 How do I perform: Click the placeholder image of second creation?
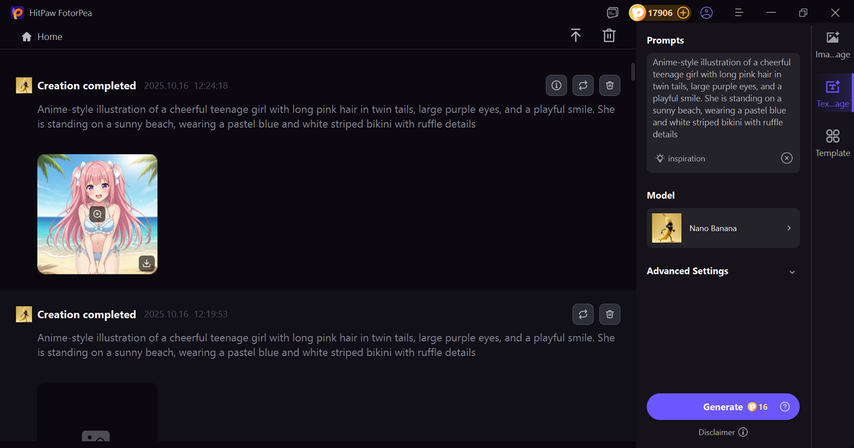(x=97, y=414)
